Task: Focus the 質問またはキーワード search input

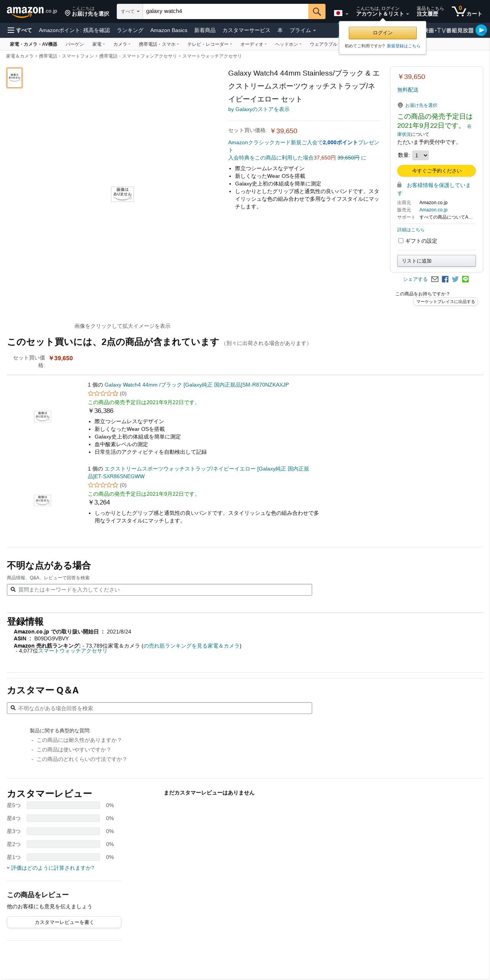Action: coord(160,590)
